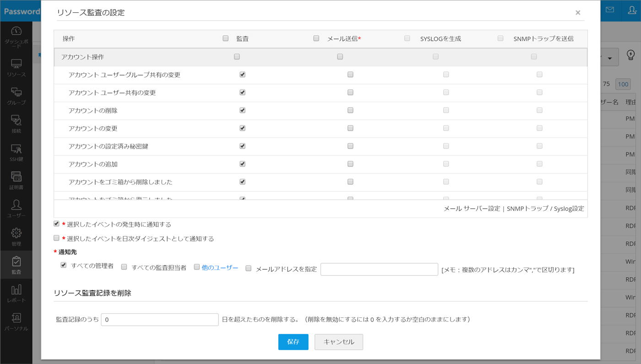
Task: Enable メール送信 for アカウントの設定済み秘密鍵
Action: [x=350, y=146]
